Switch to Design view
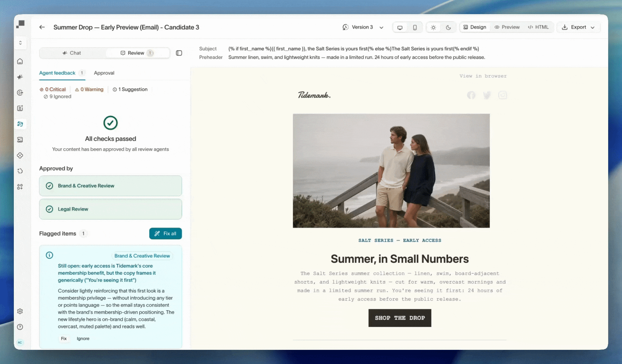Image resolution: width=622 pixels, height=364 pixels. pos(475,27)
